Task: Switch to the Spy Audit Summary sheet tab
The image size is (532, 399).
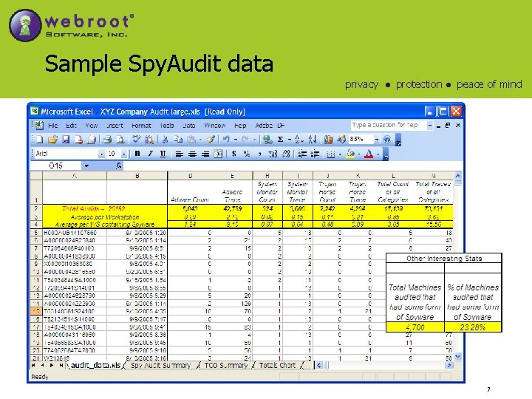Action: point(161,366)
